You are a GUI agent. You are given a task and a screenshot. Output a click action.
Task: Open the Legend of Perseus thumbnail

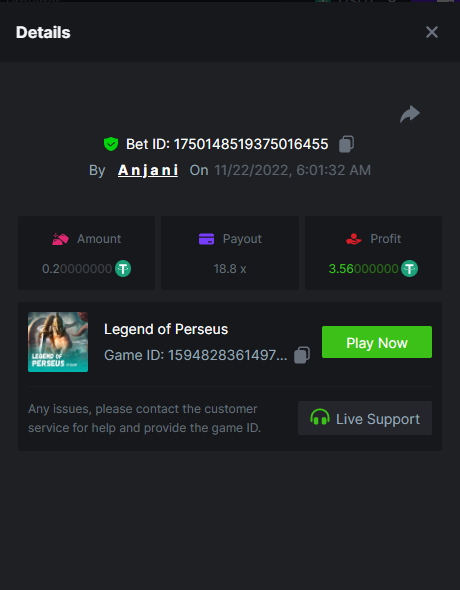click(x=58, y=342)
